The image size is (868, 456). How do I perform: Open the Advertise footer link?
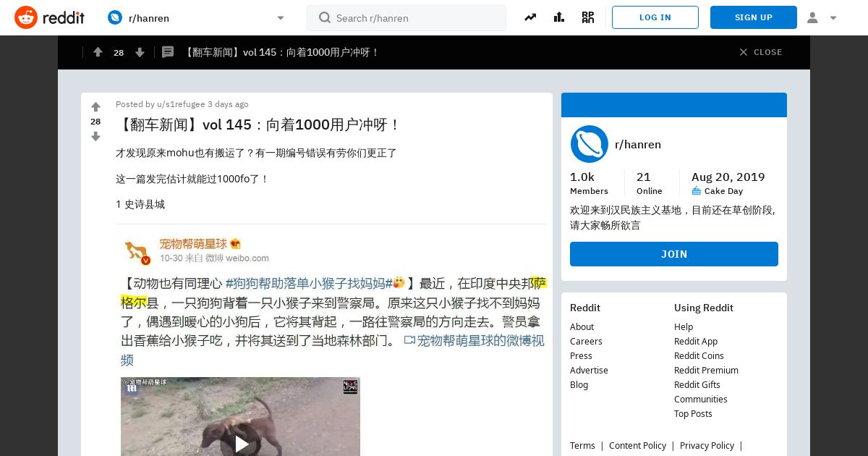pos(589,371)
